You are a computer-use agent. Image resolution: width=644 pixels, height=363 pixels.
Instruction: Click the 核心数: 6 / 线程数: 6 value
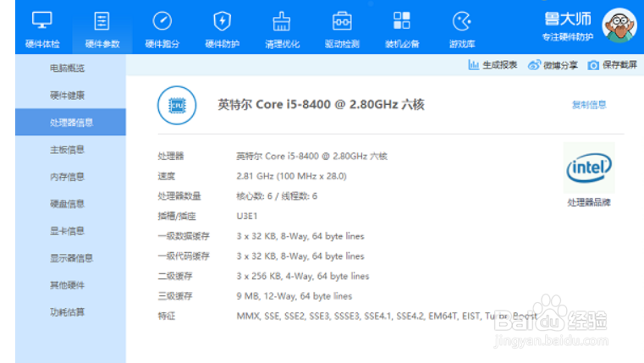[x=277, y=196]
